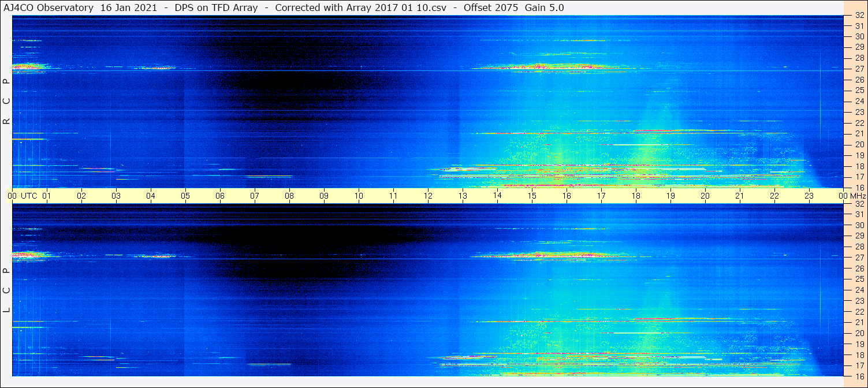The width and height of the screenshot is (868, 388).
Task: Click the 'MHz' label on the time axis
Action: point(858,196)
